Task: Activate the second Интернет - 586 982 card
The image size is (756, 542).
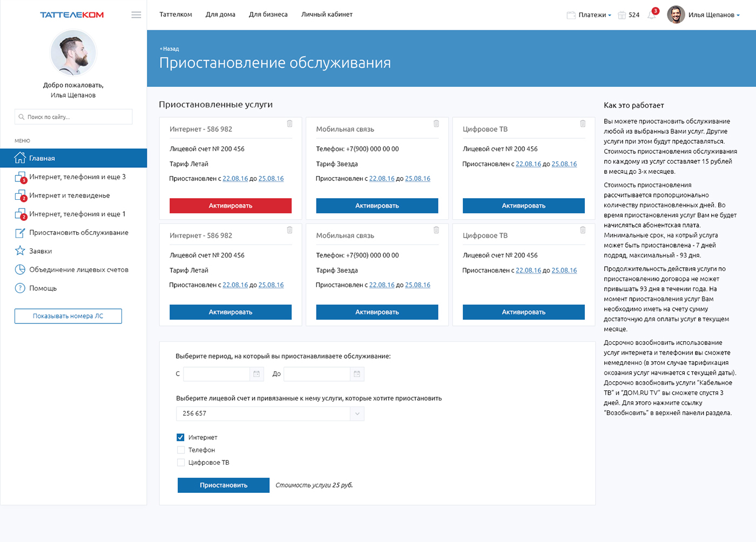Action: (231, 312)
